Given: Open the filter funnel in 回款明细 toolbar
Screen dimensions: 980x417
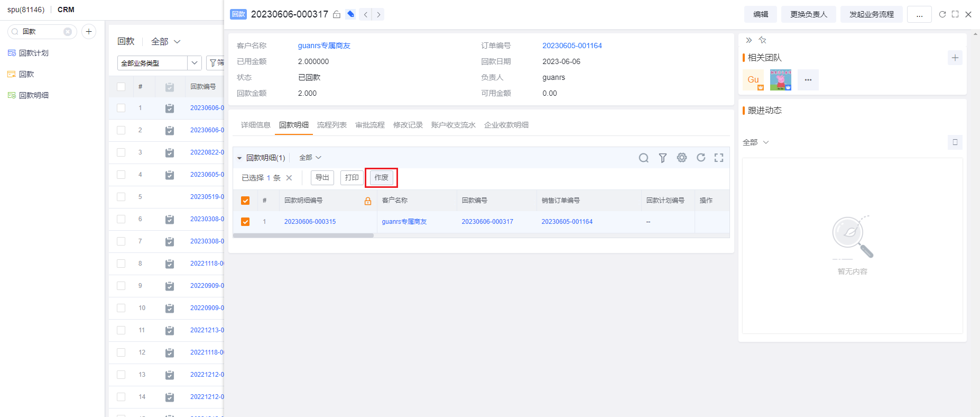Looking at the screenshot, I should (663, 158).
